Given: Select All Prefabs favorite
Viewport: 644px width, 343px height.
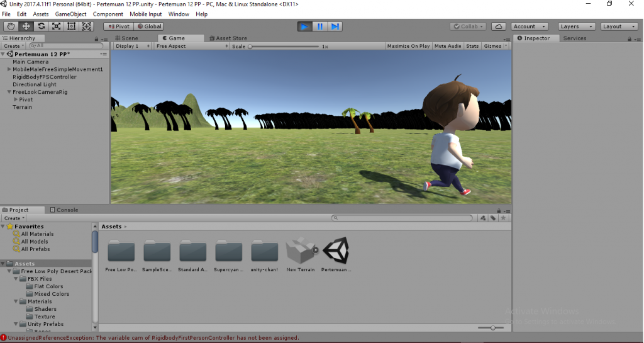Looking at the screenshot, I should pos(35,249).
